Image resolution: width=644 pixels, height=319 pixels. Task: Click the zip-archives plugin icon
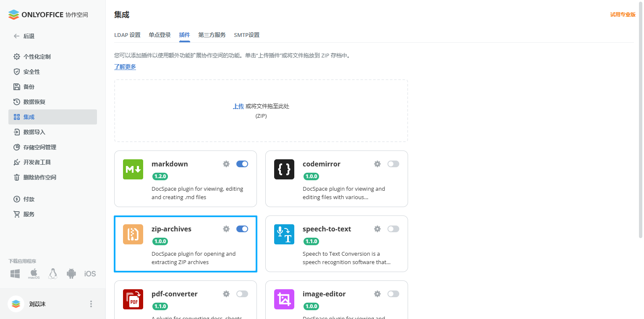click(133, 234)
